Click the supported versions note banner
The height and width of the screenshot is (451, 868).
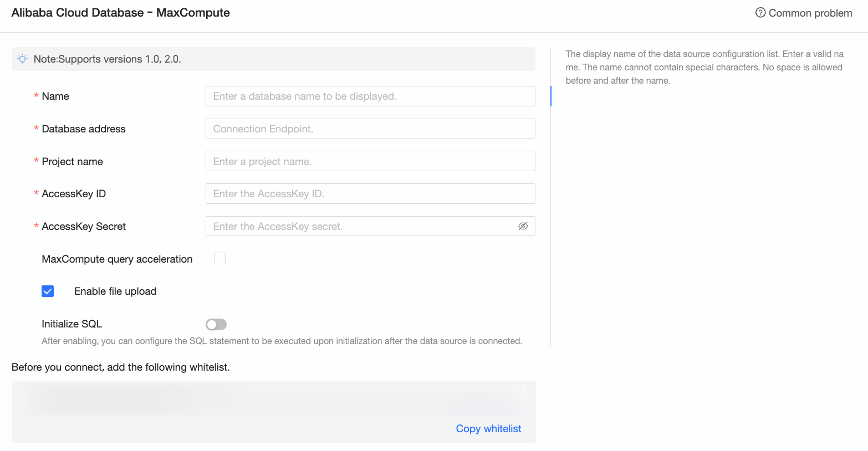273,59
